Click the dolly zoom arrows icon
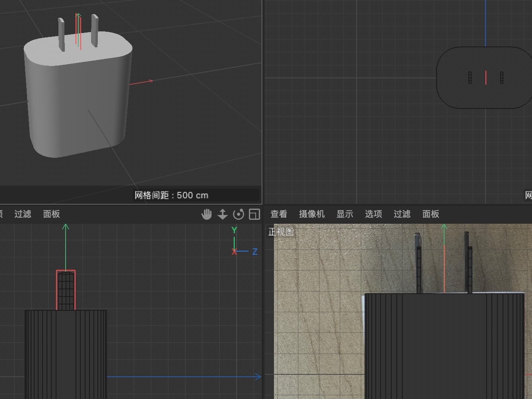 click(223, 214)
